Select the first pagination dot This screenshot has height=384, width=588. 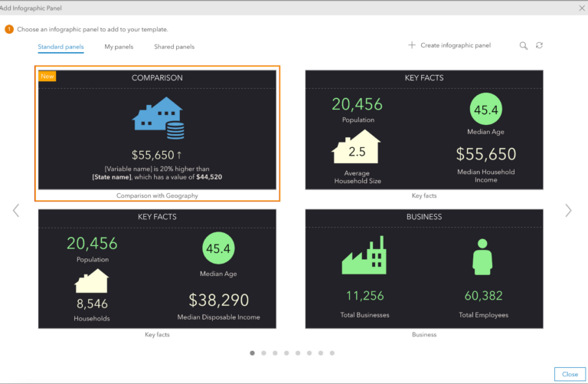[253, 353]
